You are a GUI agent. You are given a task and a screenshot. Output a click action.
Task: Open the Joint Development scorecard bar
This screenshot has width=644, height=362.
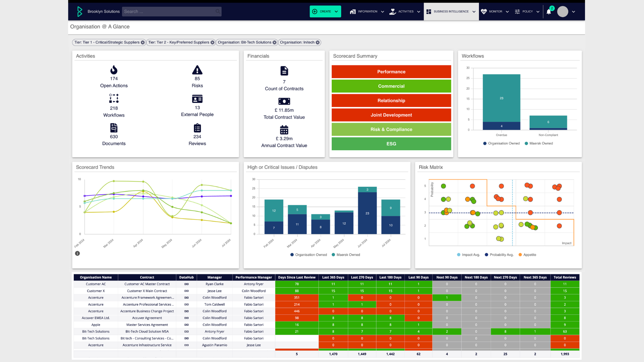tap(391, 115)
